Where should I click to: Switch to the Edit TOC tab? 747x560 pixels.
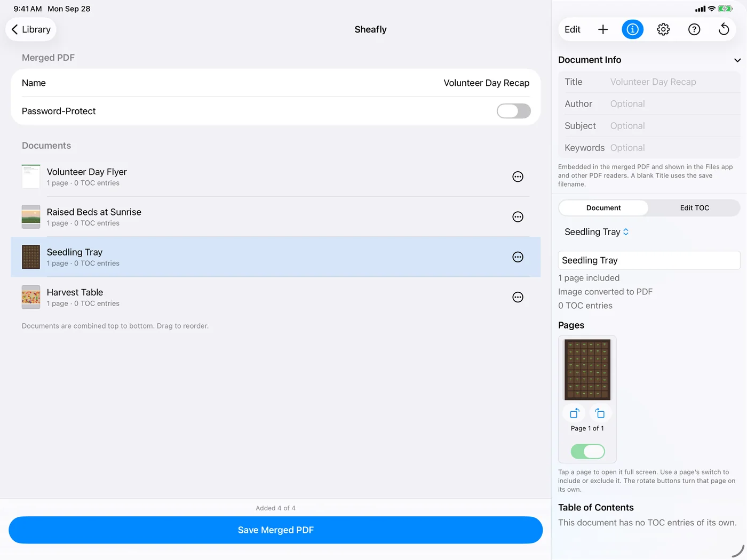pos(695,208)
